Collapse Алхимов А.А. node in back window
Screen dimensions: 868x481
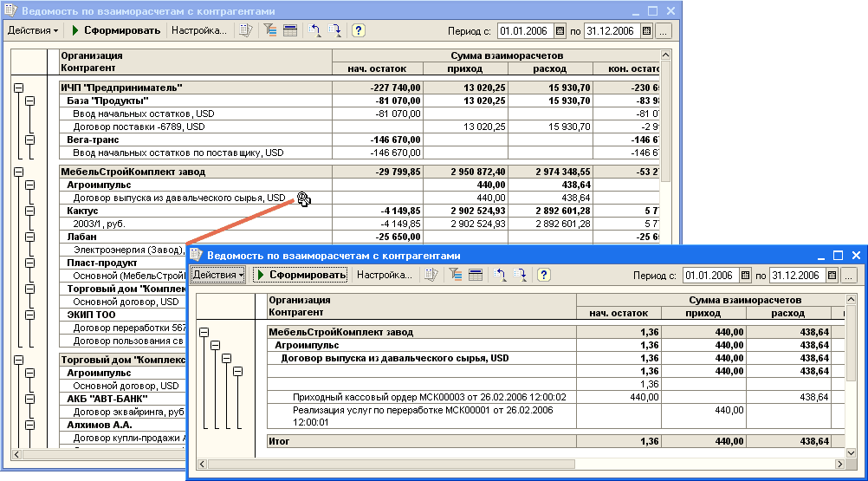[30, 425]
